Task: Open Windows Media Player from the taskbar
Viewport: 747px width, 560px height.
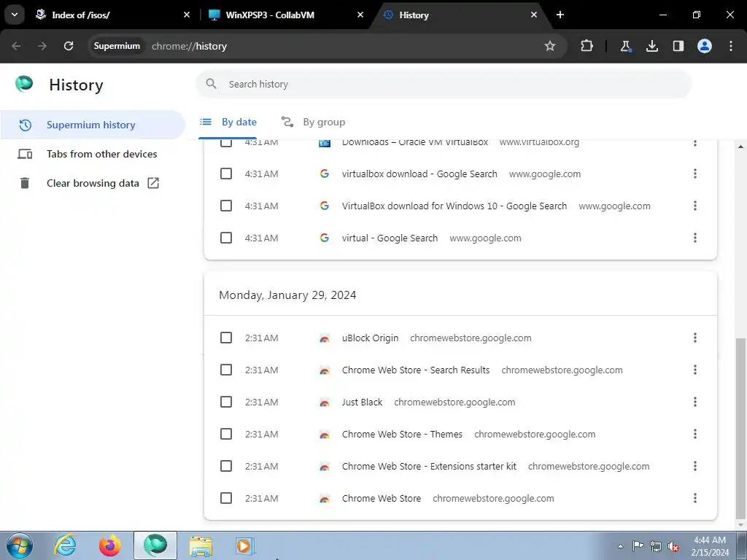Action: (x=245, y=545)
